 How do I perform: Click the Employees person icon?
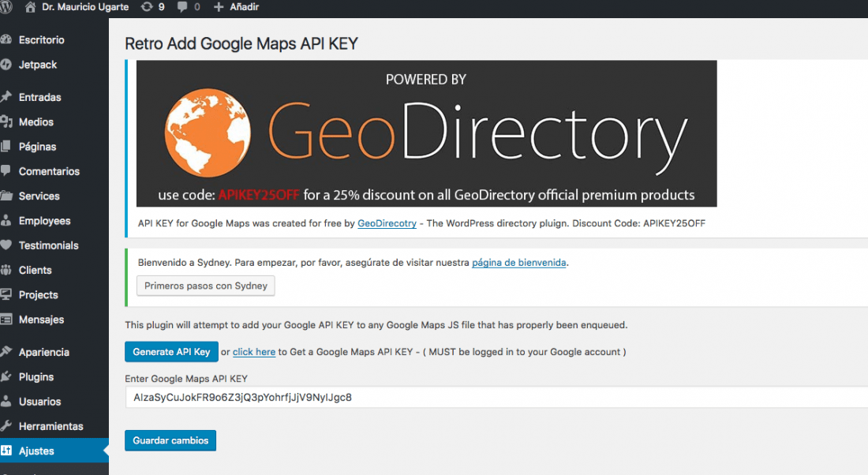[6, 220]
